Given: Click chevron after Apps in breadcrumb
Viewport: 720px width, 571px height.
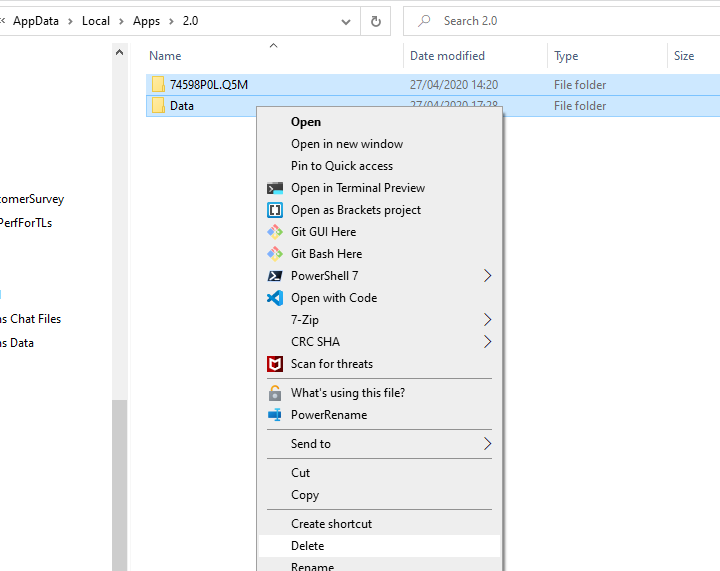Looking at the screenshot, I should [x=171, y=21].
